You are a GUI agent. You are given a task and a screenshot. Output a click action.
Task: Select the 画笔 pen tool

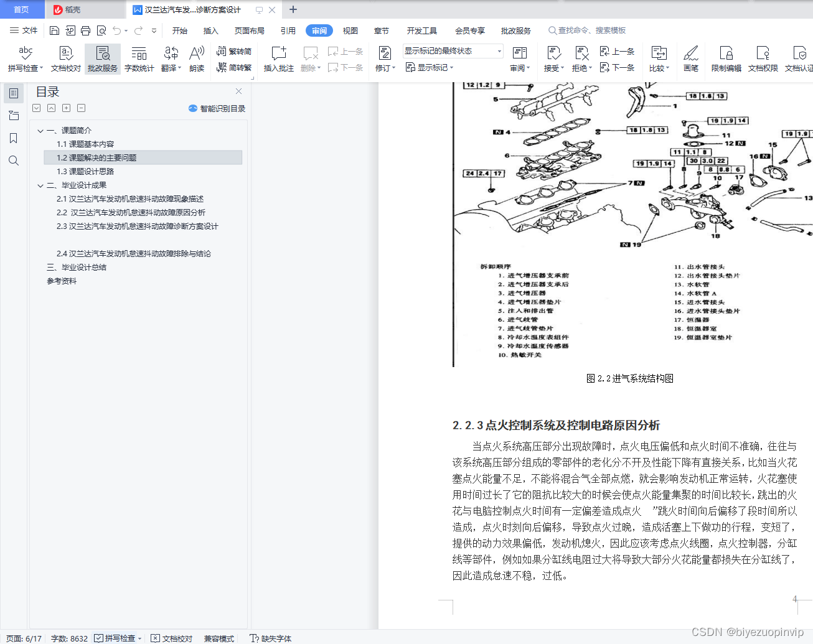point(691,59)
